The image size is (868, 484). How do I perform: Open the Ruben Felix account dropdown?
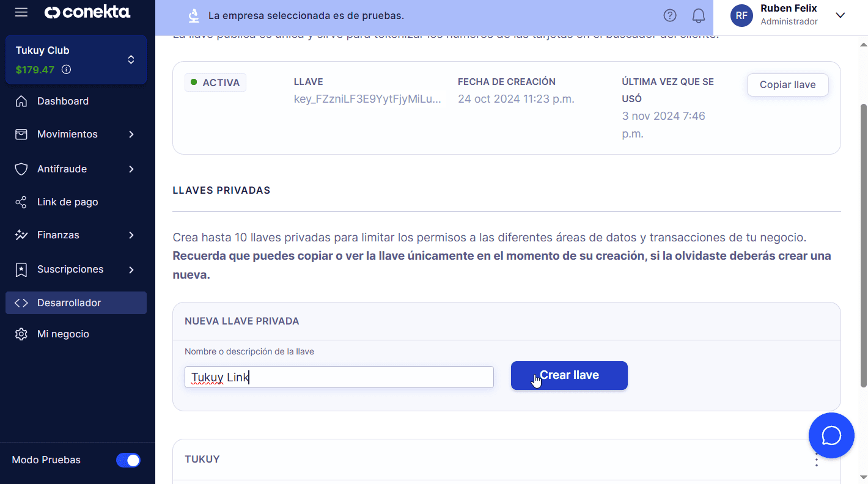840,16
